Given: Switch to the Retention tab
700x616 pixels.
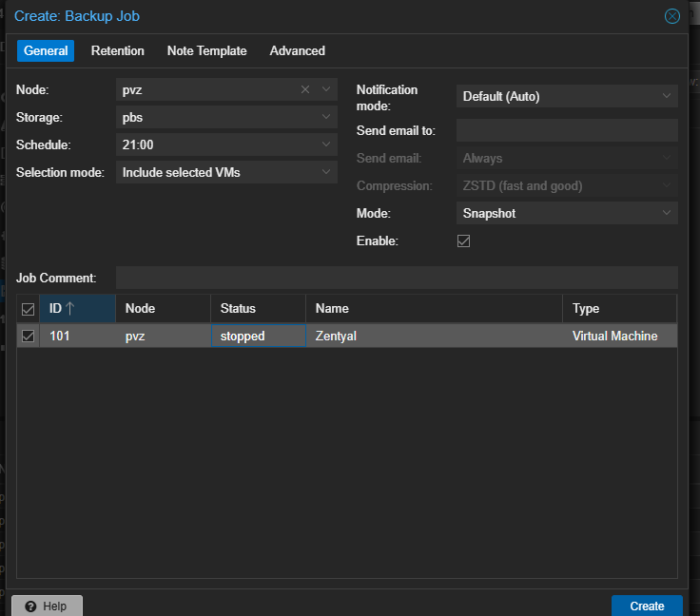Looking at the screenshot, I should pos(117,51).
